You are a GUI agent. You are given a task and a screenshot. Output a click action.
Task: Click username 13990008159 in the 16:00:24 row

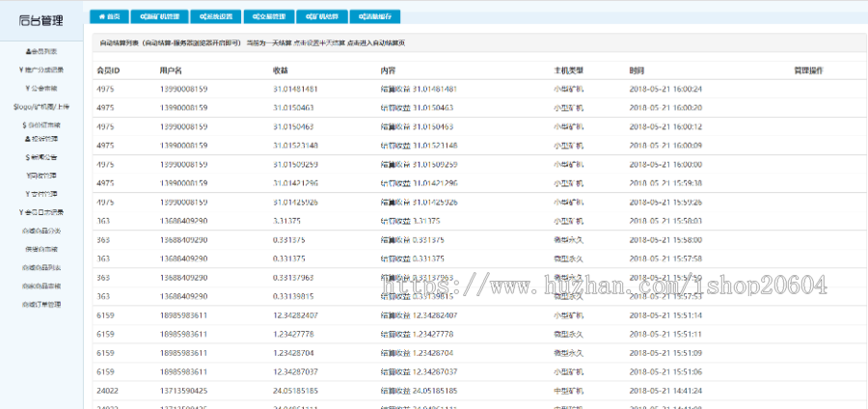pos(184,89)
